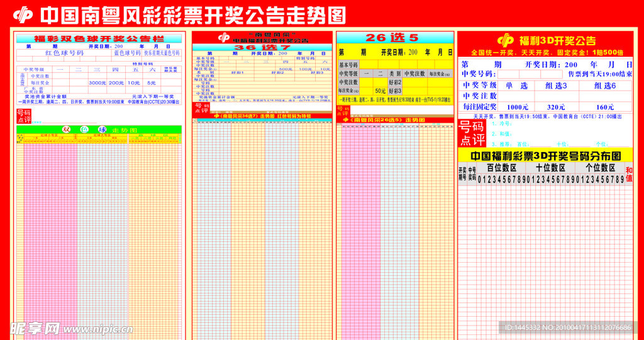This screenshot has height=340, width=644.
Task: Click the 中国福利彩票3D开奖号码分布图 heading
Action: pyautogui.click(x=545, y=156)
